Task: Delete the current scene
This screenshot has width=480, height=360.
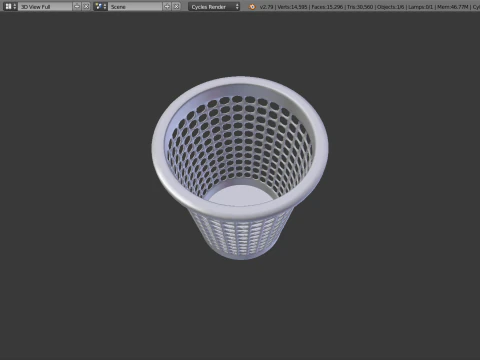Action: tap(176, 6)
